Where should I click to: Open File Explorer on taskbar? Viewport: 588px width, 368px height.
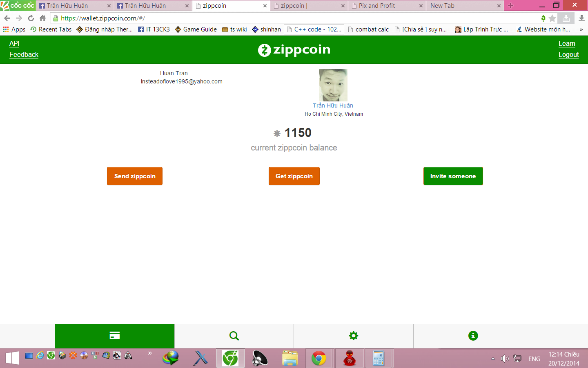coord(290,358)
